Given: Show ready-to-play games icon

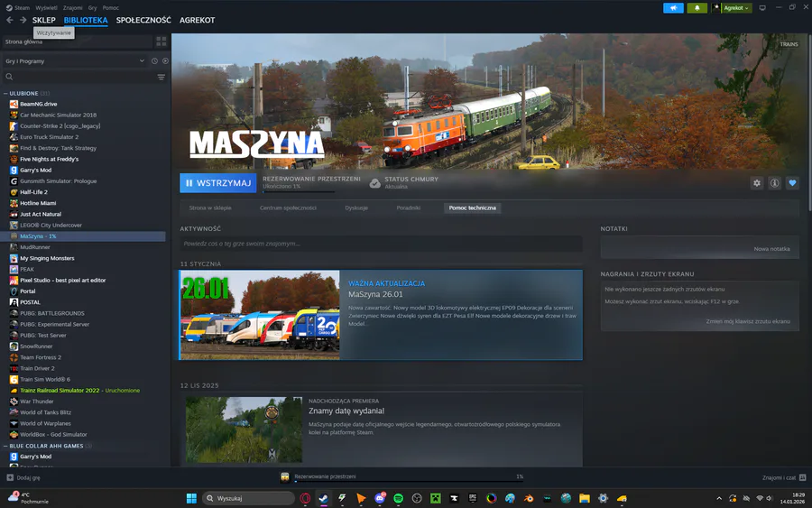Looking at the screenshot, I should click(x=165, y=61).
